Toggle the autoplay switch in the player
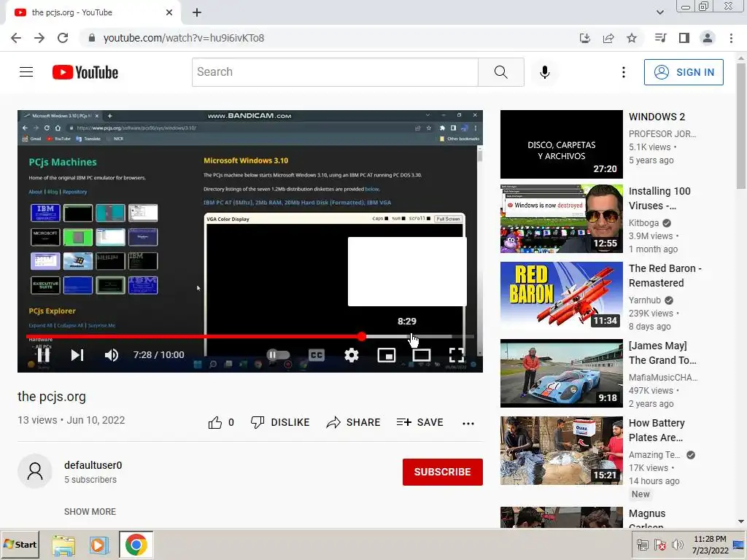 tap(278, 355)
